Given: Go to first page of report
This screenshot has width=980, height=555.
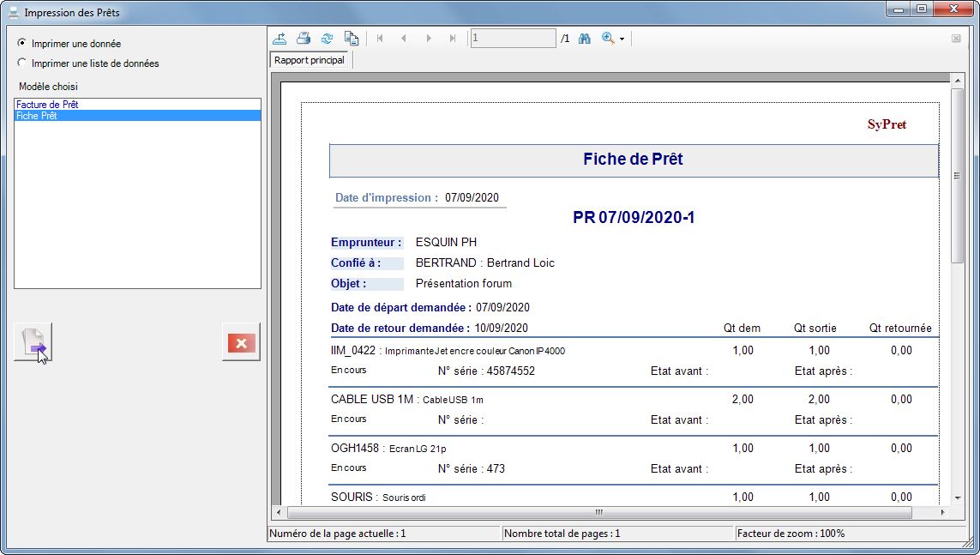Looking at the screenshot, I should (380, 38).
